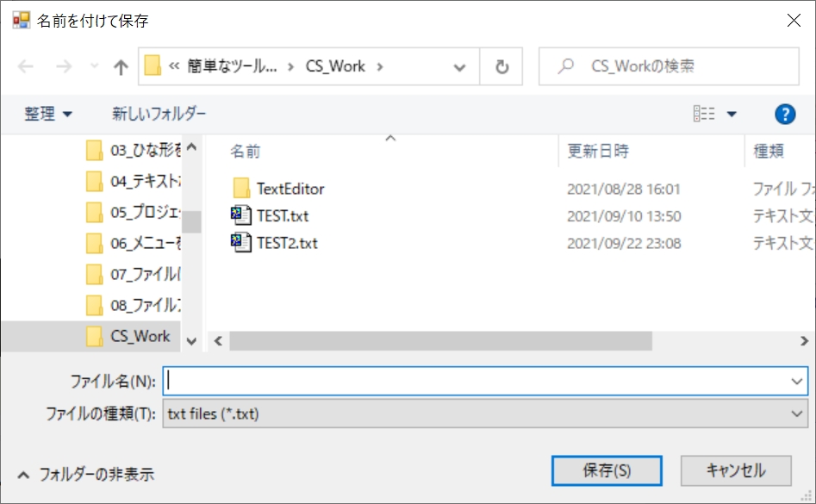Click the キャンセル cancel button
Viewport: 816px width, 504px height.
[736, 470]
